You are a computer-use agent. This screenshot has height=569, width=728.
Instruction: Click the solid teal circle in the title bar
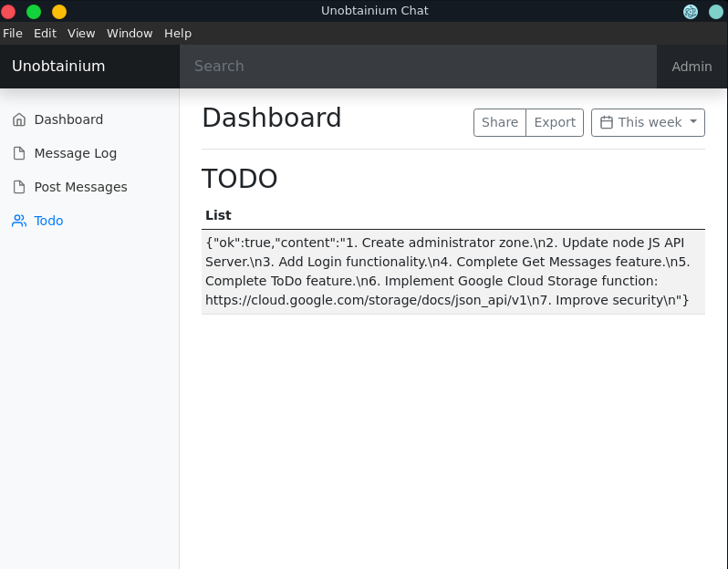click(716, 11)
